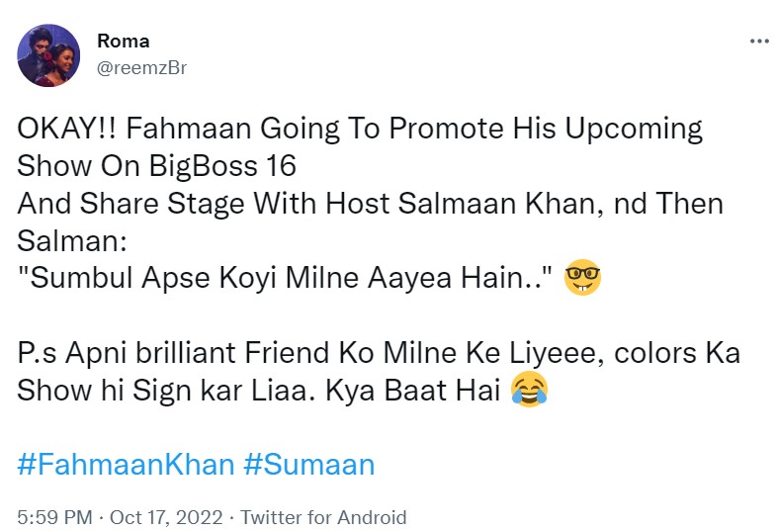Open the tweet's more options menu
778x532 pixels.
click(x=758, y=42)
